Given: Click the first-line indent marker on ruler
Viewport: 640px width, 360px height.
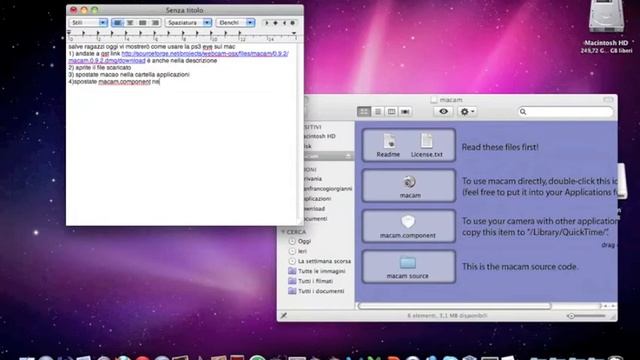Looking at the screenshot, I should pyautogui.click(x=69, y=32).
